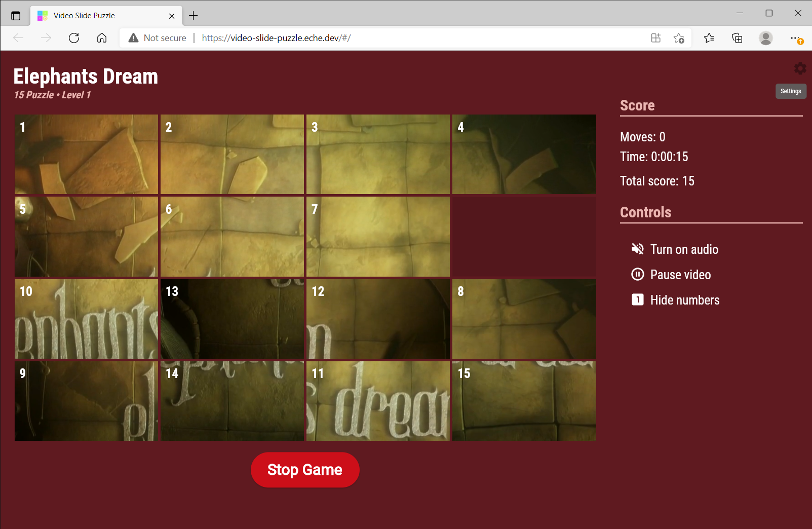This screenshot has width=812, height=529.
Task: Click the Settings tooltip label
Action: 791,91
